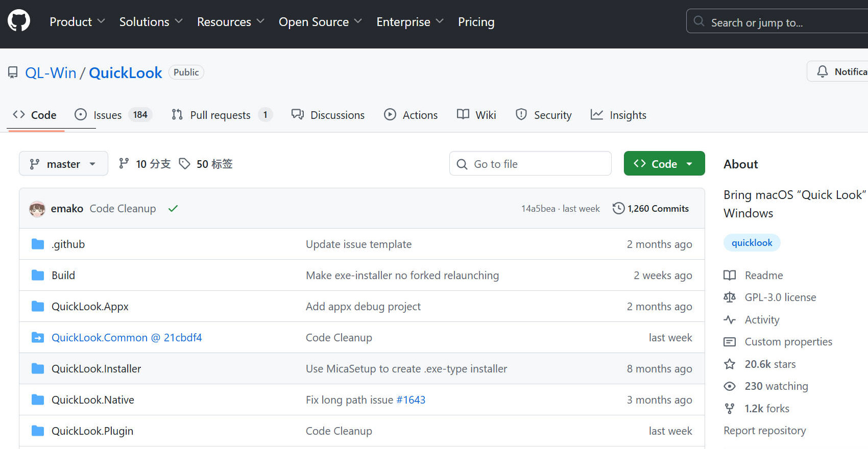Open the Make exe-installer no forked relaunching commit
The width and height of the screenshot is (868, 449).
click(x=402, y=276)
